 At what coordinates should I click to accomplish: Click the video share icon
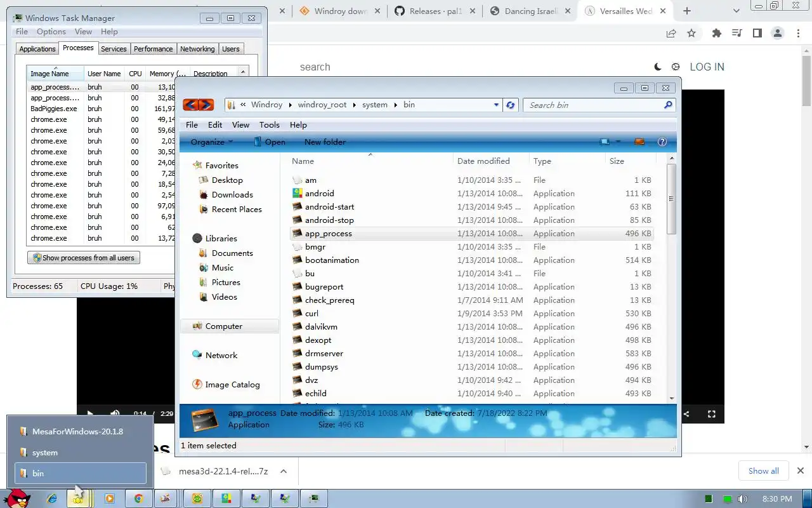tap(686, 414)
